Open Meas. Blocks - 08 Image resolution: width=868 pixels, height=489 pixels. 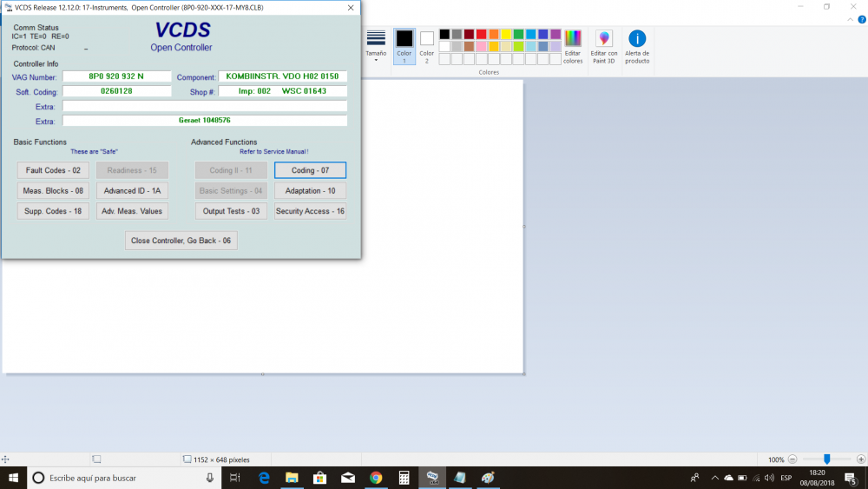[53, 190]
